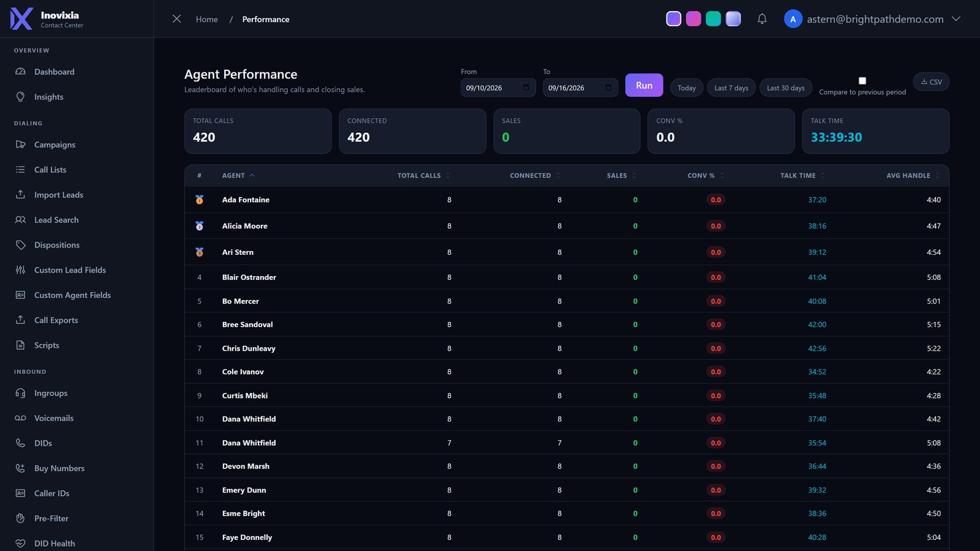Select the pink theme swatch
This screenshot has height=551, width=980.
coord(693,19)
